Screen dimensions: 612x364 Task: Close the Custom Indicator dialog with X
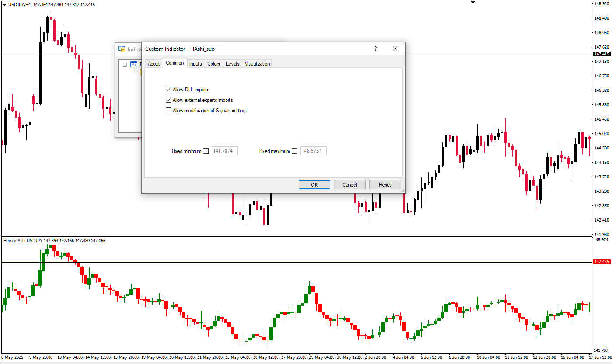point(395,49)
